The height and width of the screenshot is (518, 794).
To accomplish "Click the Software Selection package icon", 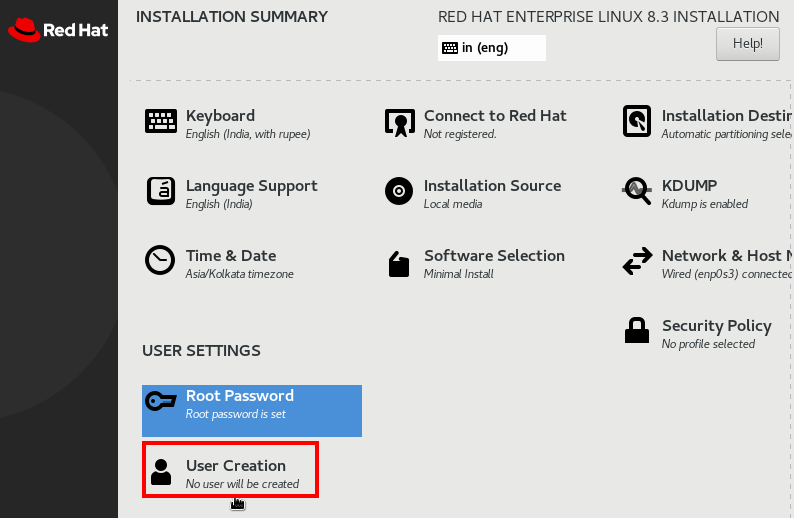I will 399,264.
